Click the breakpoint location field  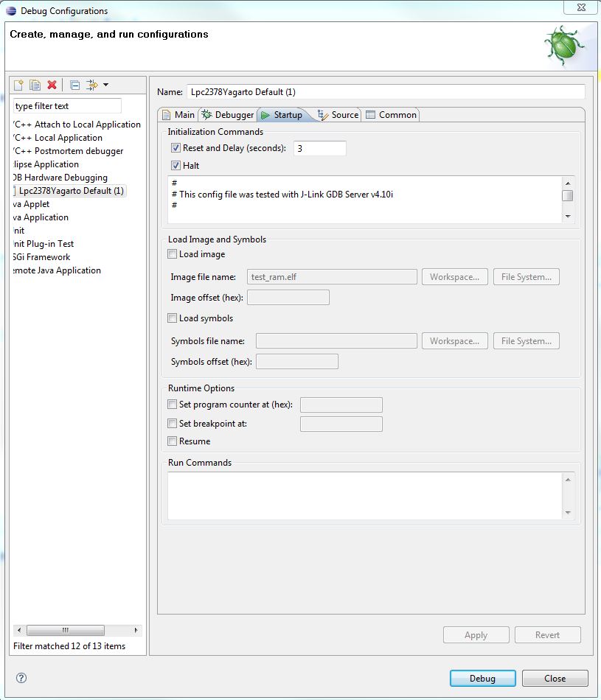341,424
